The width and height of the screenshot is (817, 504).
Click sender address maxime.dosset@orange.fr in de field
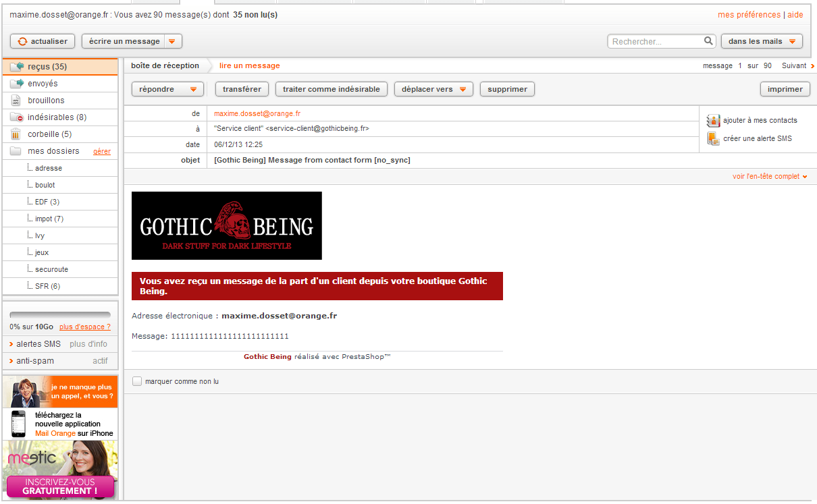[257, 113]
